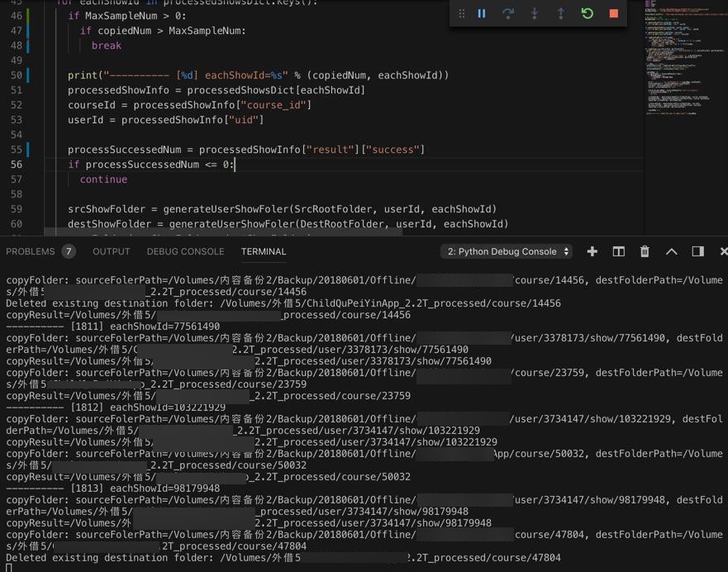Click the 'continue' keyword on line 57
Screen dimensions: 728x572
coord(103,179)
